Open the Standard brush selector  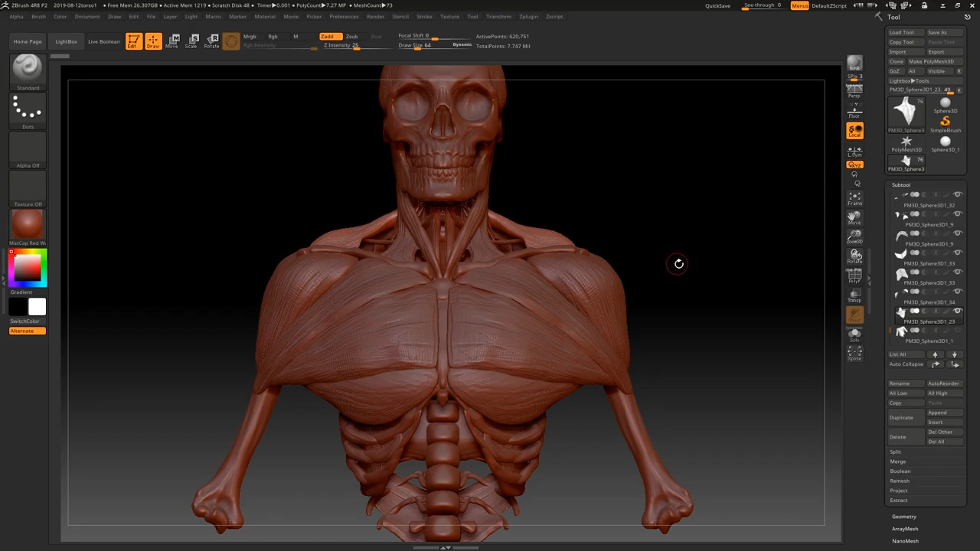[28, 72]
